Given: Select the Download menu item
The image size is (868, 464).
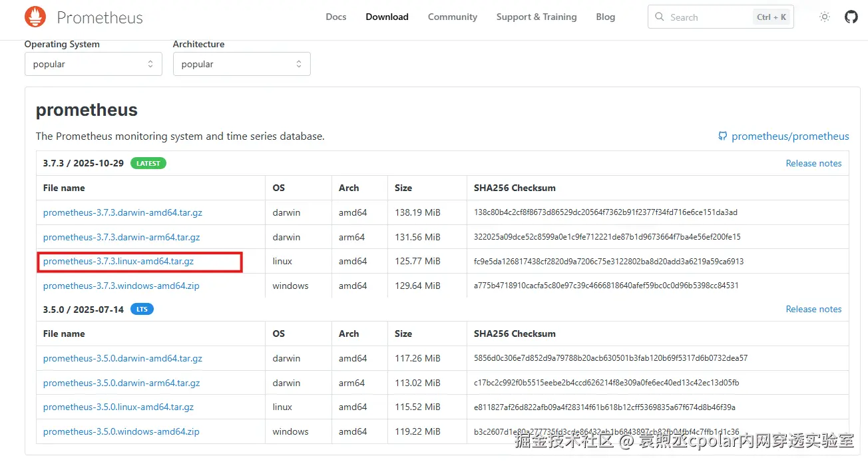Looking at the screenshot, I should point(387,17).
